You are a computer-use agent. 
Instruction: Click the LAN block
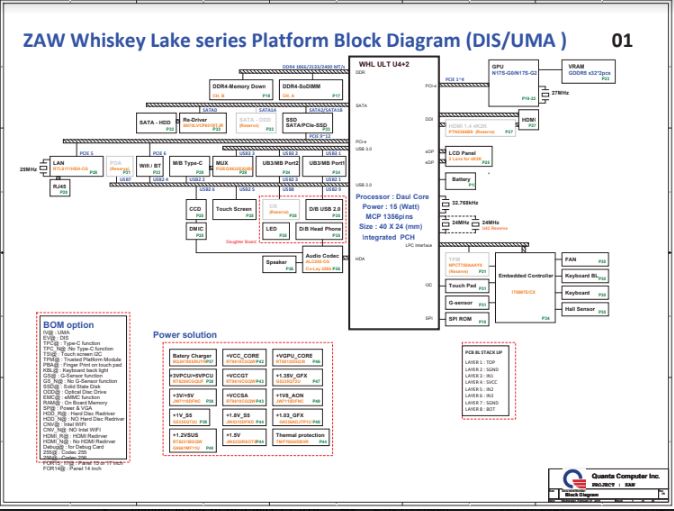click(77, 166)
